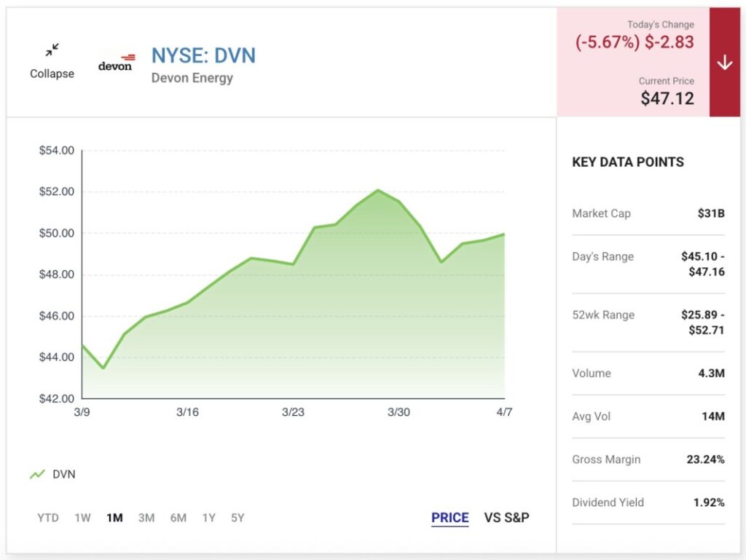Viewport: 746px width, 560px height.
Task: Compare performance with VS S&P
Action: click(506, 518)
